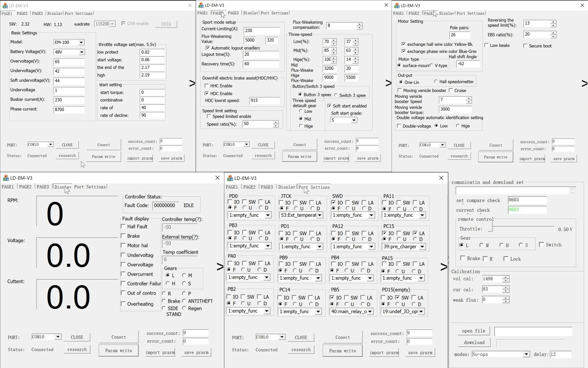Click the Pole pairs input field
Viewport: 588px width, 368px height.
459,35
